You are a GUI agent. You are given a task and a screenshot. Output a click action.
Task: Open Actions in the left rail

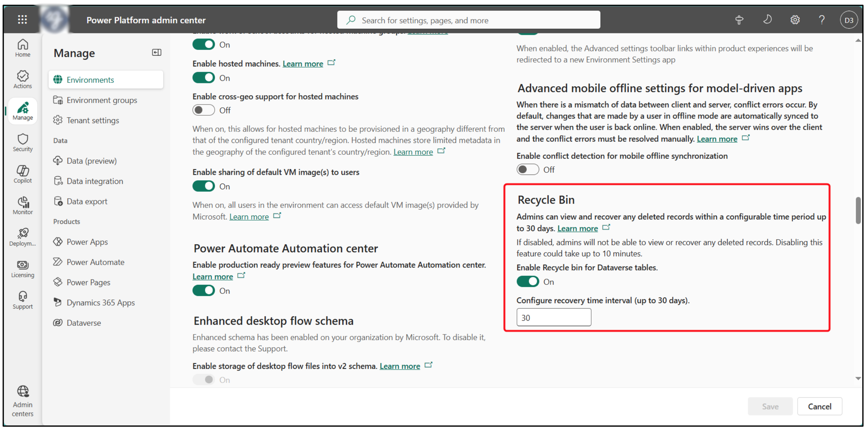click(x=23, y=79)
